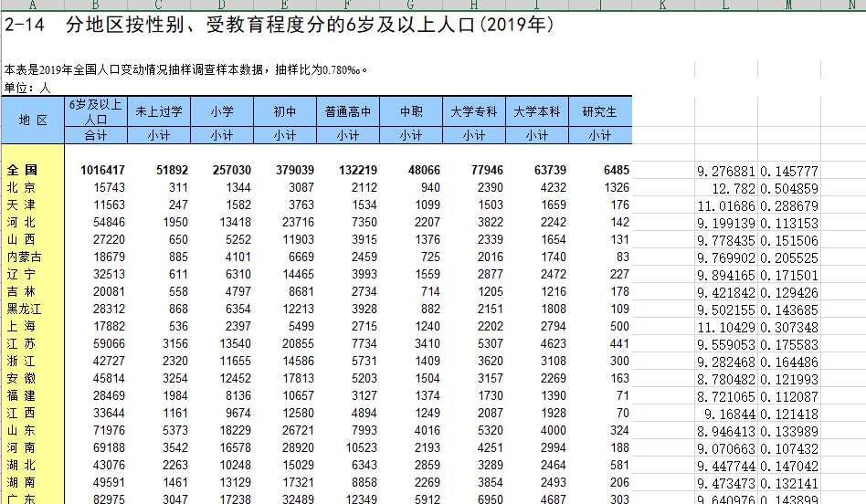The height and width of the screenshot is (504, 866).
Task: Select national graduate total 6485
Action: click(617, 170)
